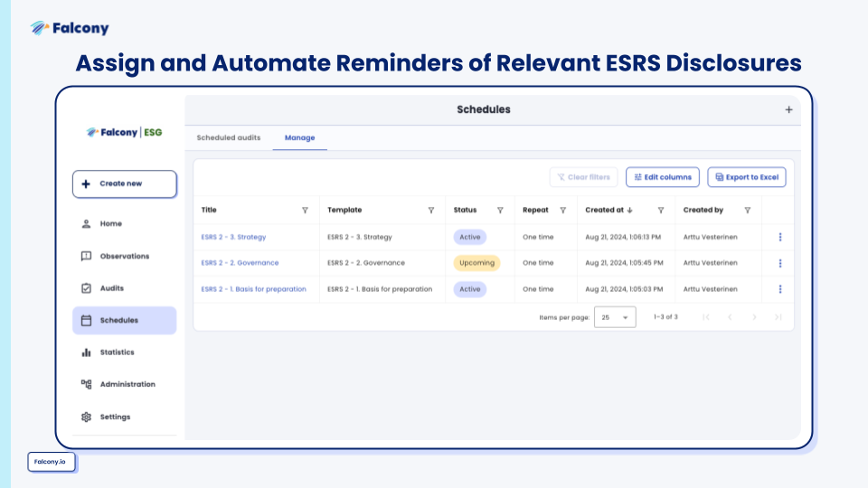Click the Falcony.io button at bottom left

tap(51, 462)
